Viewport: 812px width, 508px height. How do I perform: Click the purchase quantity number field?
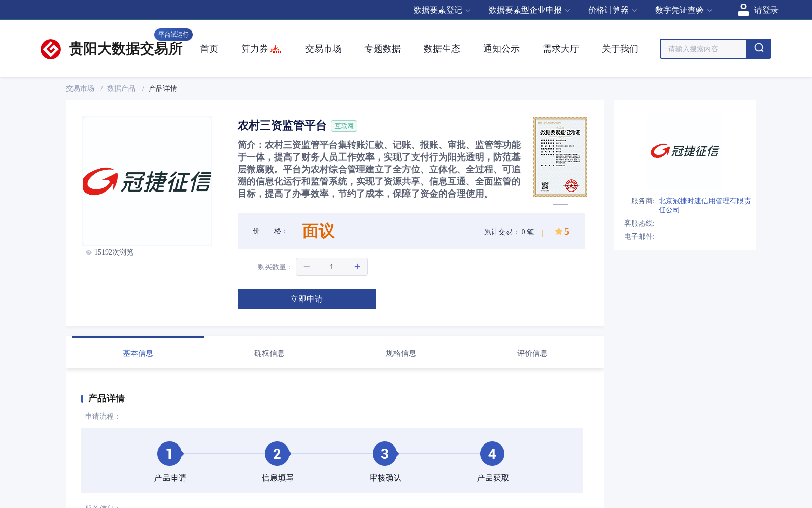coord(332,267)
